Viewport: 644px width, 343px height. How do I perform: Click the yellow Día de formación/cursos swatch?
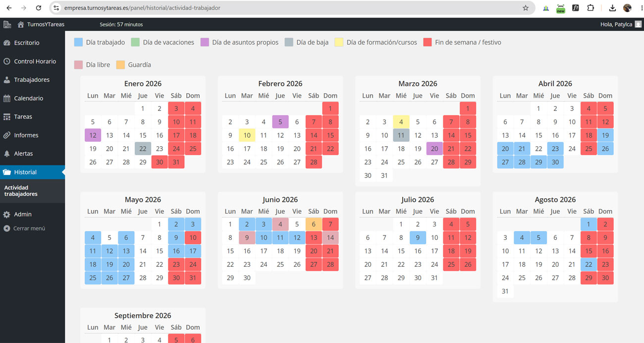[x=339, y=42]
